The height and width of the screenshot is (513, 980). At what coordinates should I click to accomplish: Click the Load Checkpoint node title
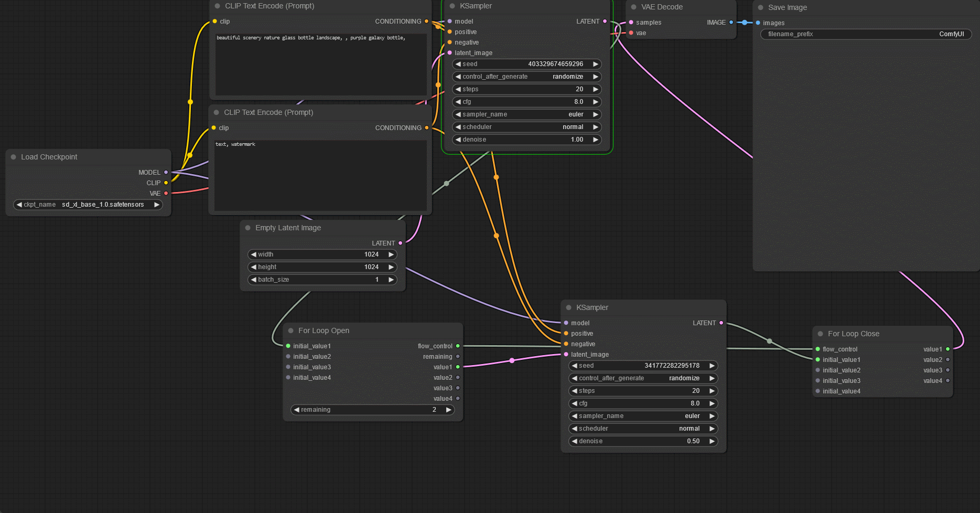click(49, 157)
